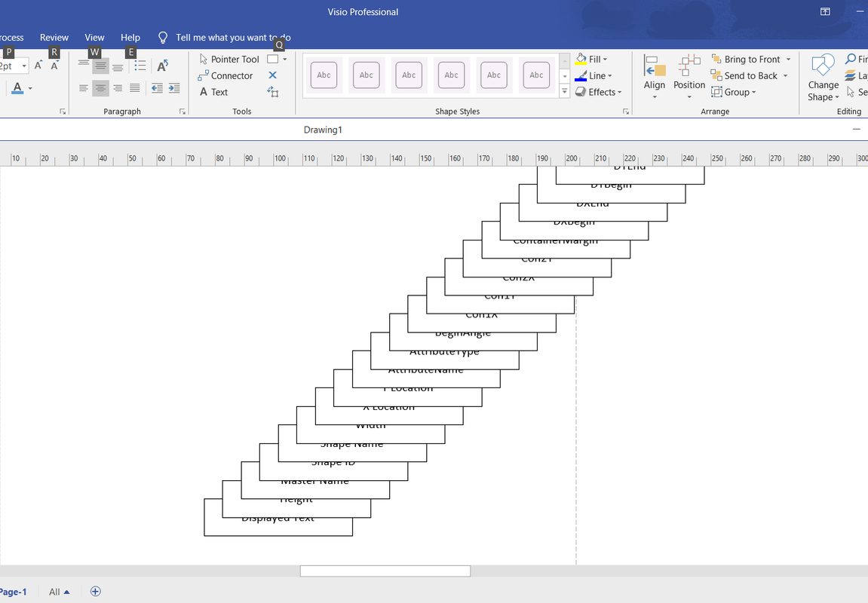Click the lightbulb Tell me icon

point(163,38)
